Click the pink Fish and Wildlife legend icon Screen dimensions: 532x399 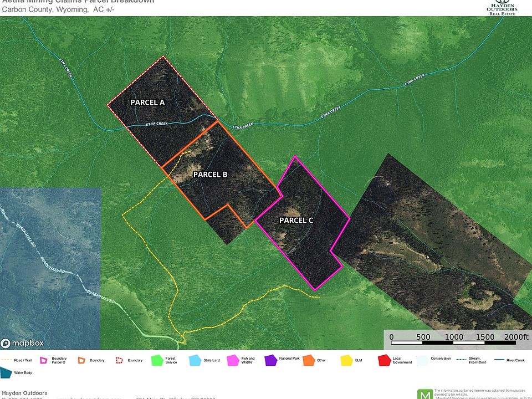(x=233, y=361)
